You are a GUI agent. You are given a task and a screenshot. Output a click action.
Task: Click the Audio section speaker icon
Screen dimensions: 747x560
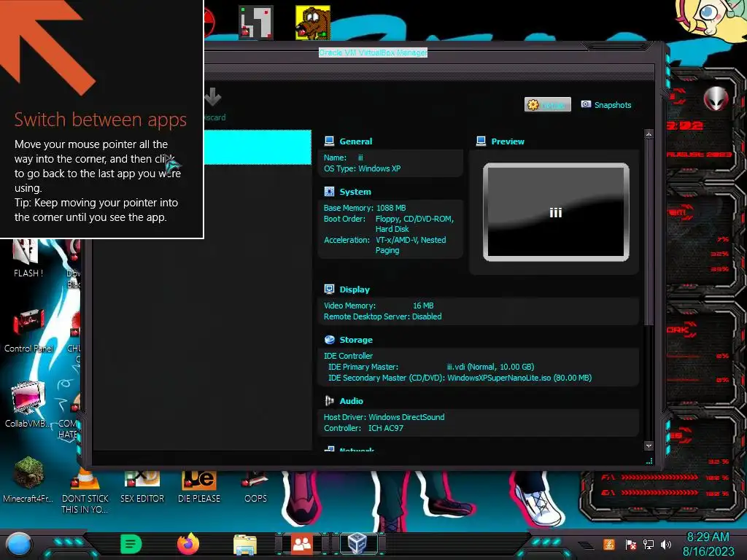coord(329,401)
